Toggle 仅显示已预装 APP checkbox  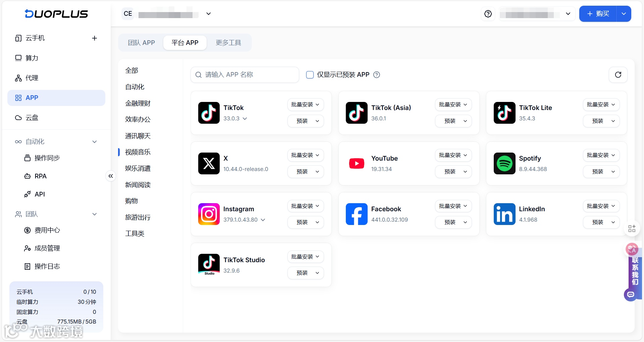310,75
